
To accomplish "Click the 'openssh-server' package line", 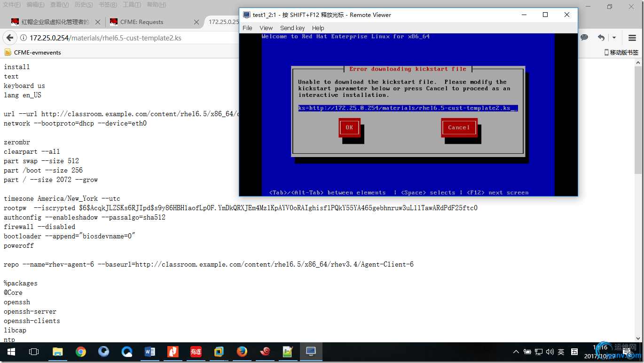I will click(30, 311).
